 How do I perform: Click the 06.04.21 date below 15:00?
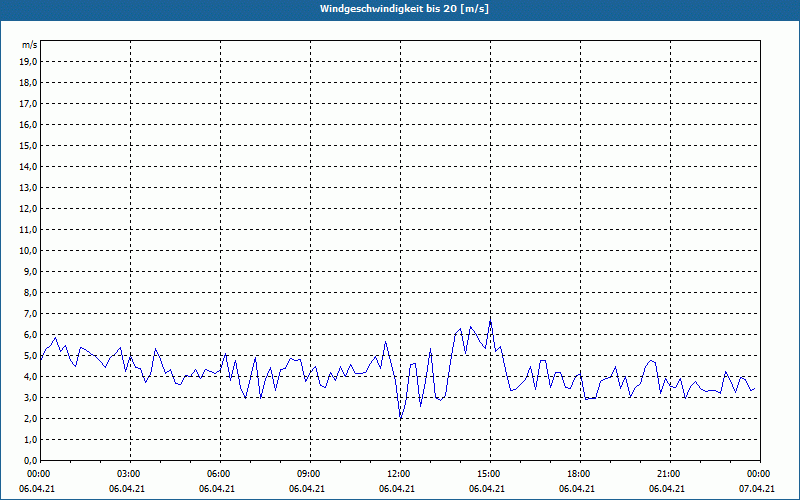(487, 489)
